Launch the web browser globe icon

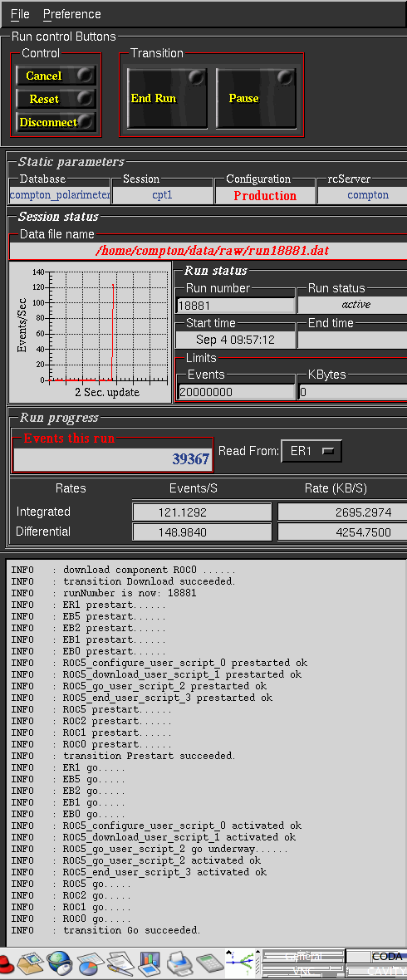coord(61,964)
